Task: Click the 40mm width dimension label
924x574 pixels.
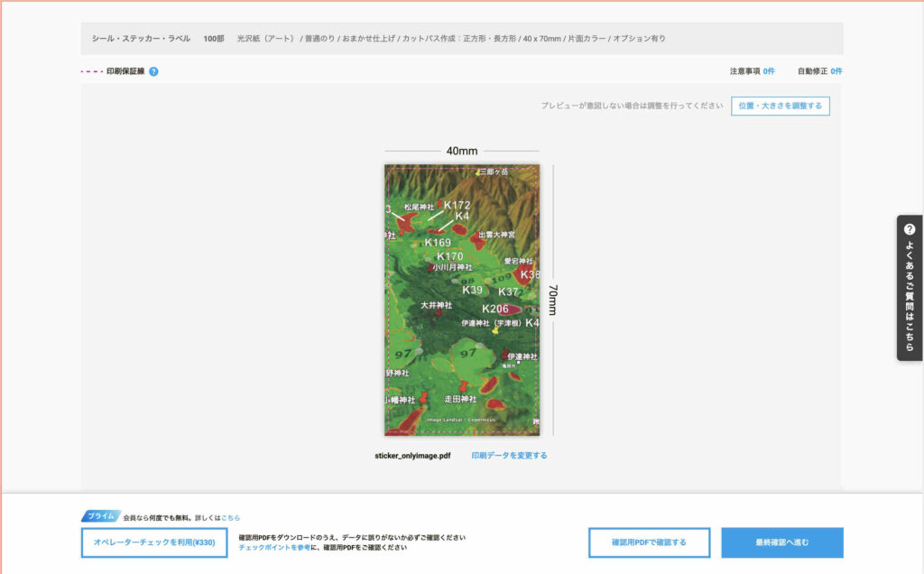Action: click(x=462, y=151)
